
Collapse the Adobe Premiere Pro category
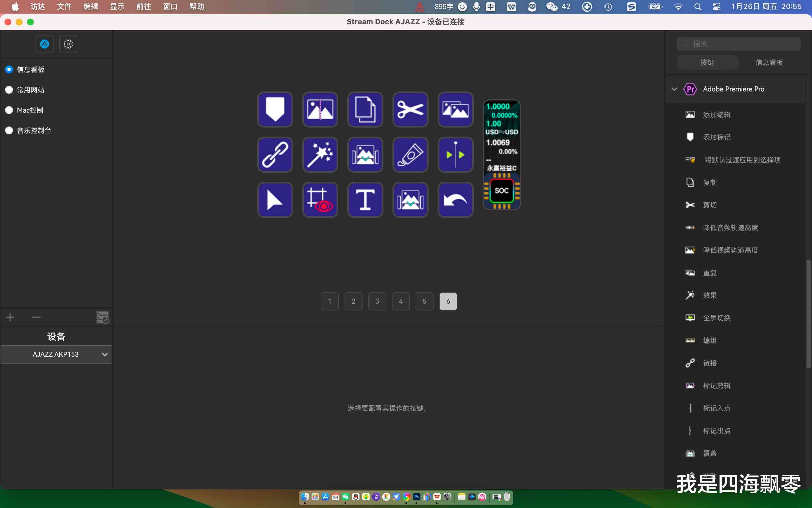(674, 89)
